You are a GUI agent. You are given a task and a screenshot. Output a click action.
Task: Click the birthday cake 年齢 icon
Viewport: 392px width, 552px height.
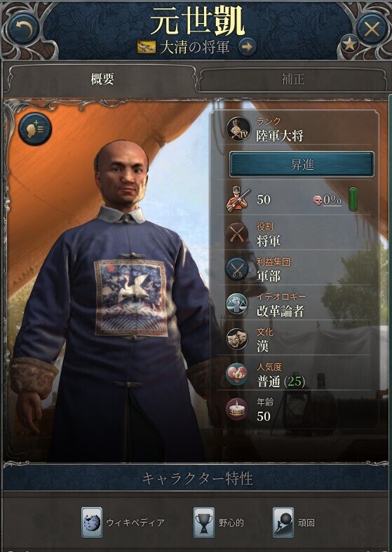[238, 409]
